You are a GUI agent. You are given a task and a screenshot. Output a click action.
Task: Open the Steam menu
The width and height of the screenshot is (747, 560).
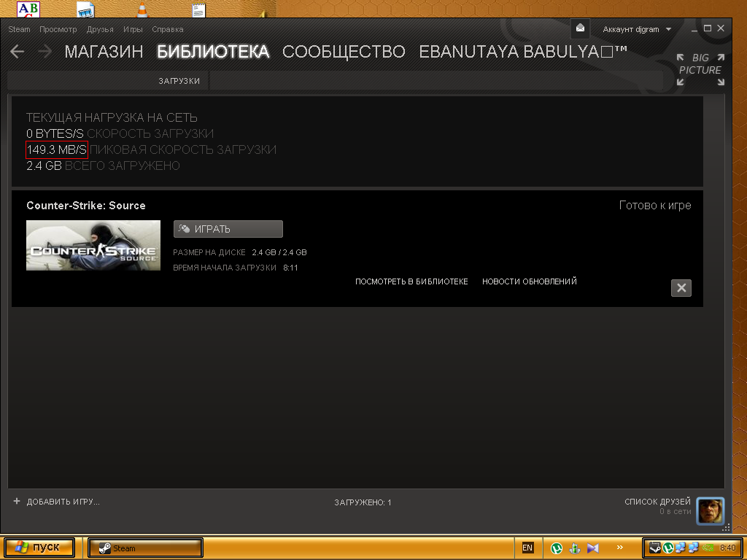19,29
